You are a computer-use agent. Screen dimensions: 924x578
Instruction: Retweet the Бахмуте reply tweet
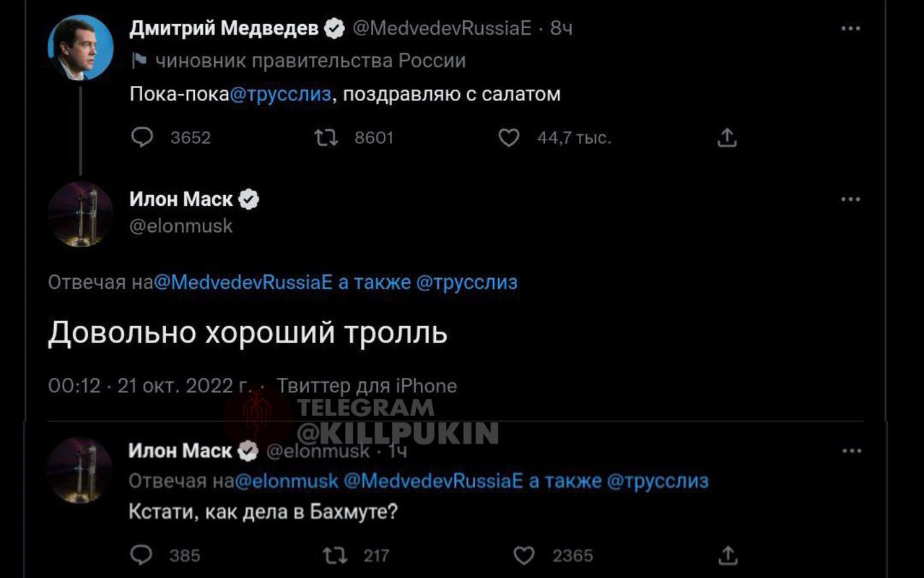(x=334, y=555)
